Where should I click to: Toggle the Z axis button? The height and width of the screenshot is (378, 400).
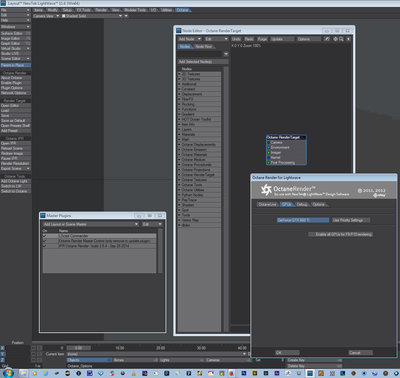[x=3, y=360]
